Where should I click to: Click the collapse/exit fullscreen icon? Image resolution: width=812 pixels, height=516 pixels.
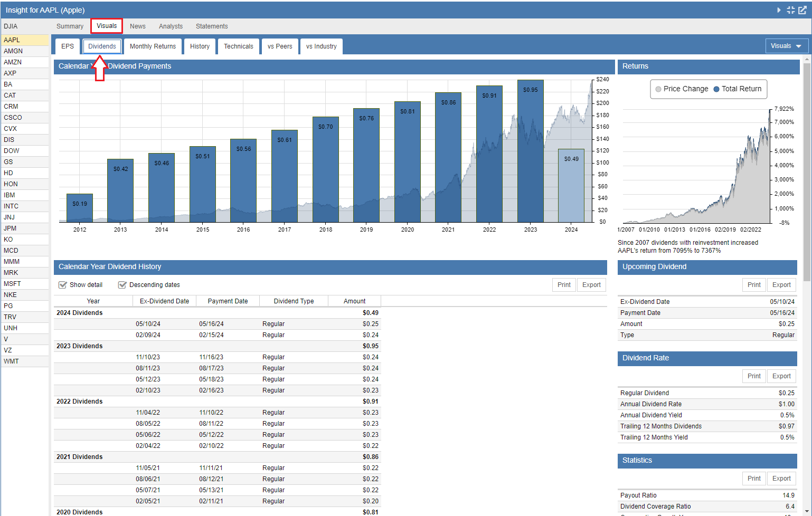[790, 10]
